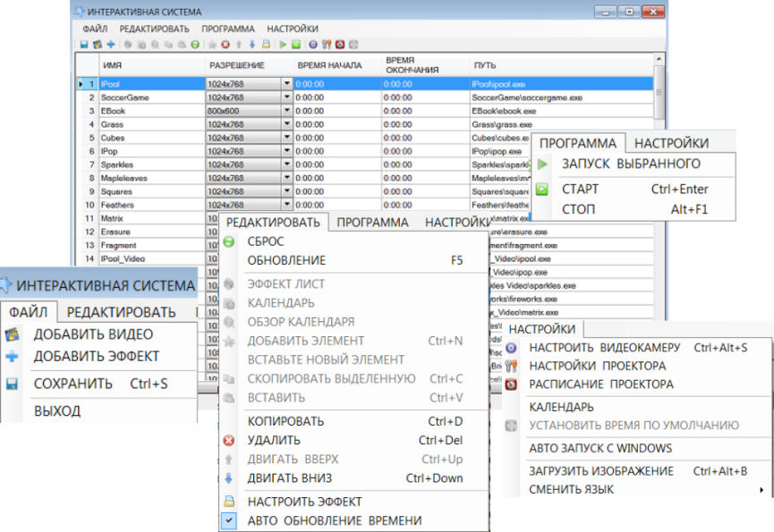Toggle the АВТО ОБНОВЛЕНИЕ ВРЕМЕНИ checkmark
Screen dimensions: 774x532
(229, 520)
